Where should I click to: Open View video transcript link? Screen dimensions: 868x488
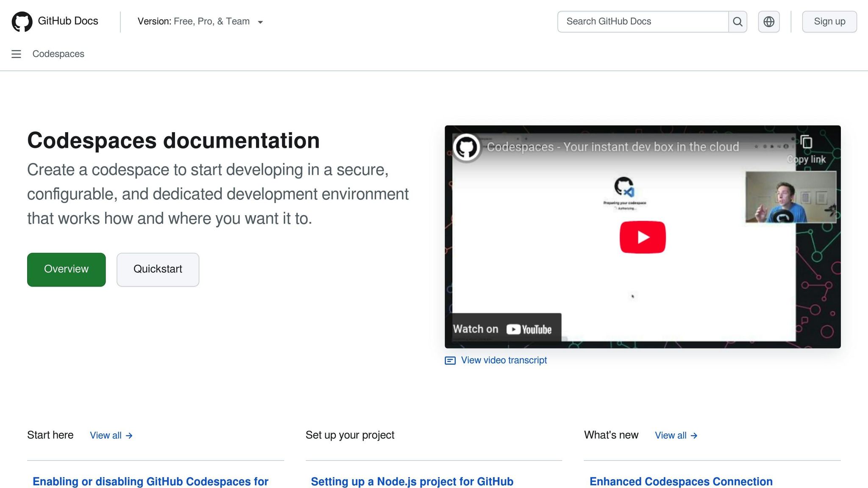tap(504, 360)
